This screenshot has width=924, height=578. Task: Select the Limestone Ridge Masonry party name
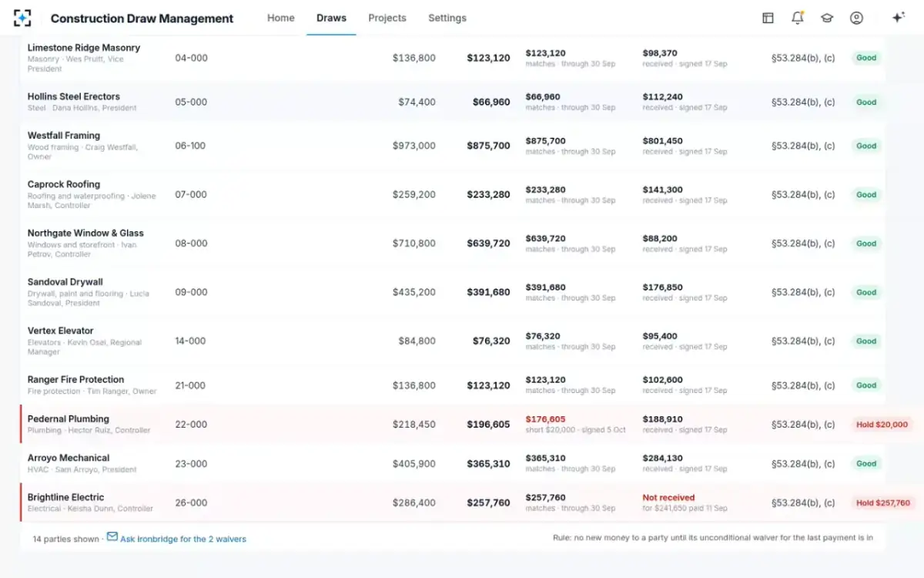coord(84,48)
